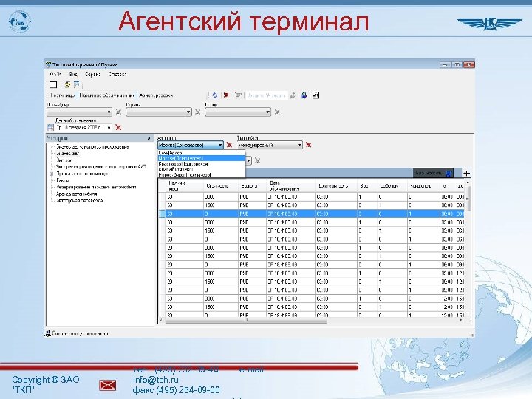
Task: Click the dark button above the table's right end
Action: click(433, 173)
